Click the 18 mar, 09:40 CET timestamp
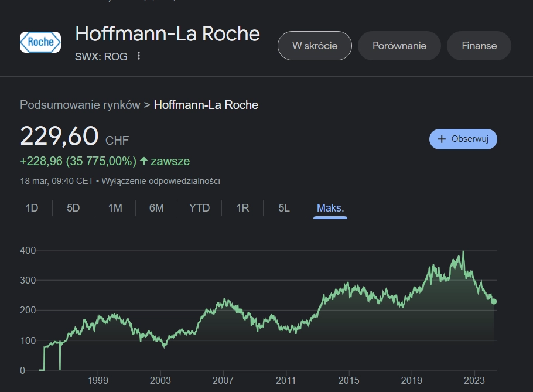The image size is (533, 392). (57, 181)
